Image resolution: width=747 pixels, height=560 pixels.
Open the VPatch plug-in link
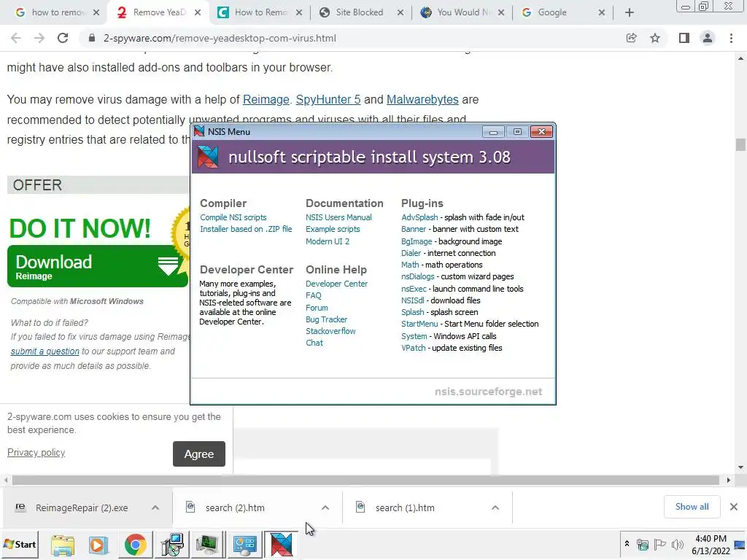click(x=413, y=348)
